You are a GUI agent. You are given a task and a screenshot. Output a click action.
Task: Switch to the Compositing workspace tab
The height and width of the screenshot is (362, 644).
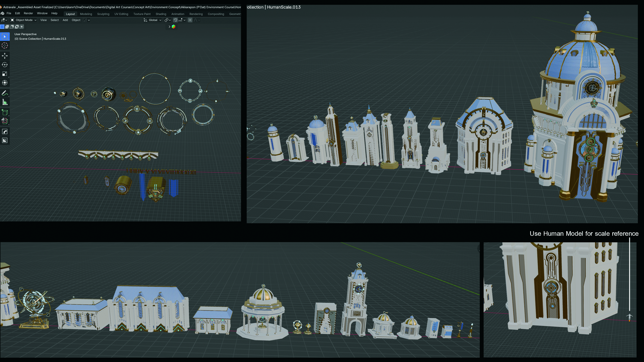(216, 14)
